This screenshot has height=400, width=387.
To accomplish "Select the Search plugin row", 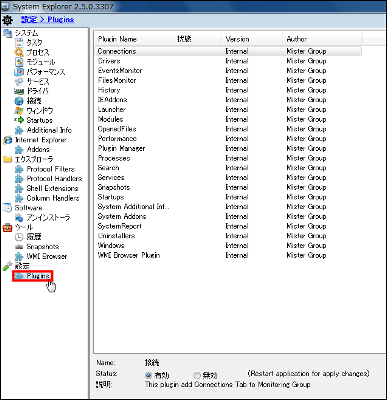I will [228, 168].
